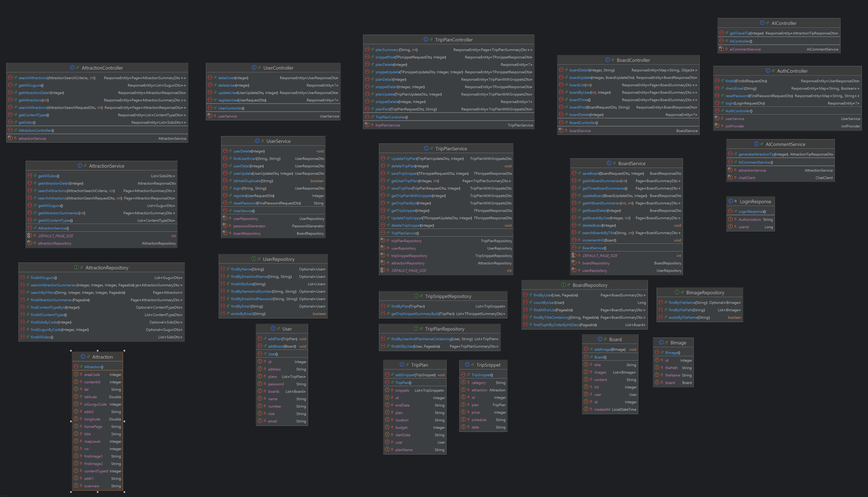This screenshot has height=497, width=868.
Task: Select the checkEmail(String) method in AuthController
Action: (787, 88)
